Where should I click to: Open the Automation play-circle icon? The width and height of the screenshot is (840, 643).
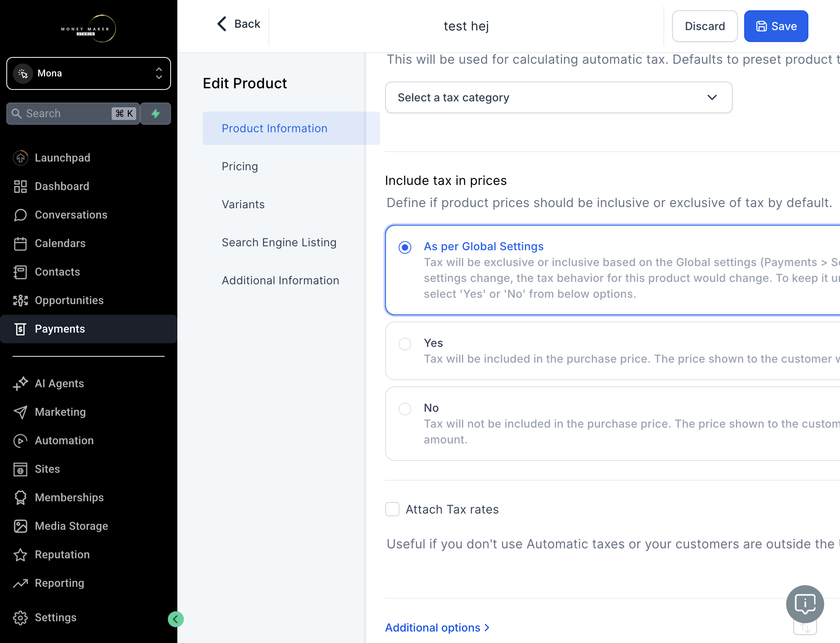[x=20, y=440]
